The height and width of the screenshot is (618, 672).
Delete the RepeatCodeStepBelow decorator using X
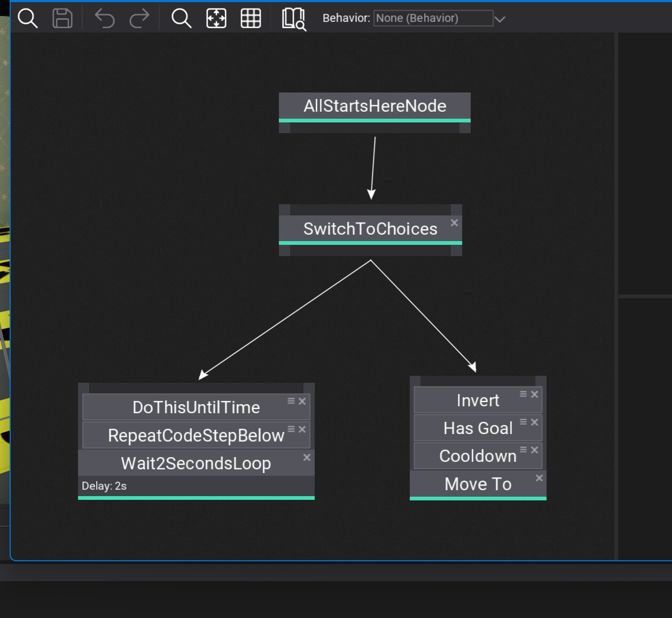302,429
